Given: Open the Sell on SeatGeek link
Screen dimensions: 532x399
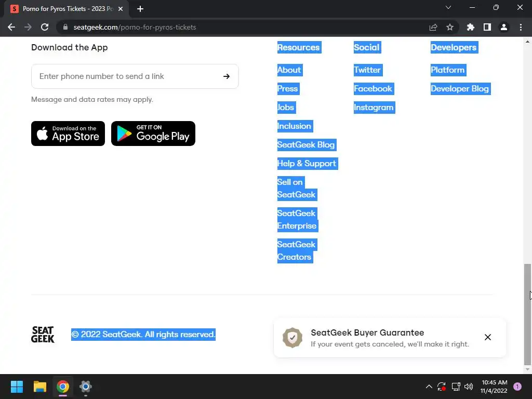Looking at the screenshot, I should tap(297, 188).
